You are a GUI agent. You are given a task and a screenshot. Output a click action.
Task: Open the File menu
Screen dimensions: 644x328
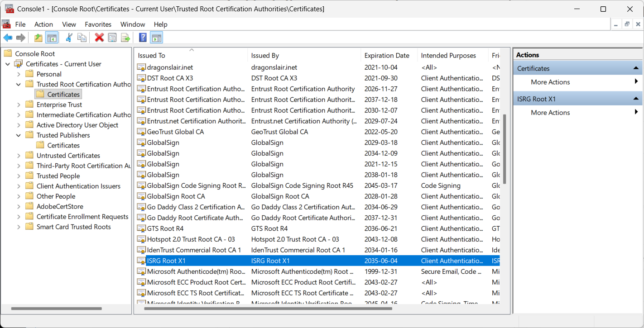click(20, 24)
